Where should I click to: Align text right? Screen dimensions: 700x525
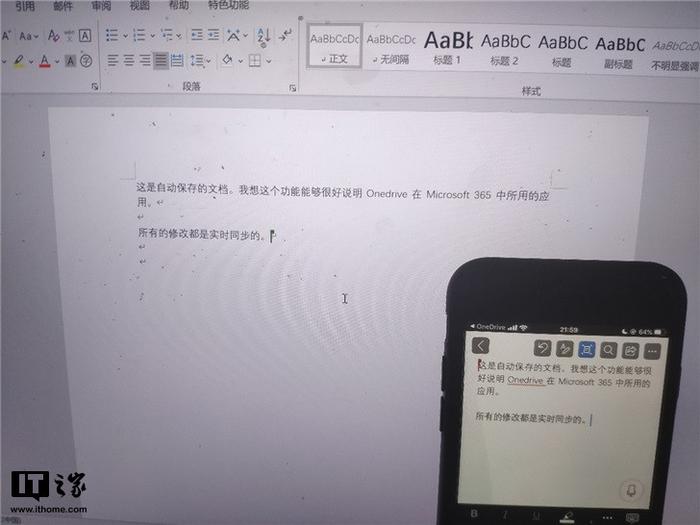(x=145, y=60)
